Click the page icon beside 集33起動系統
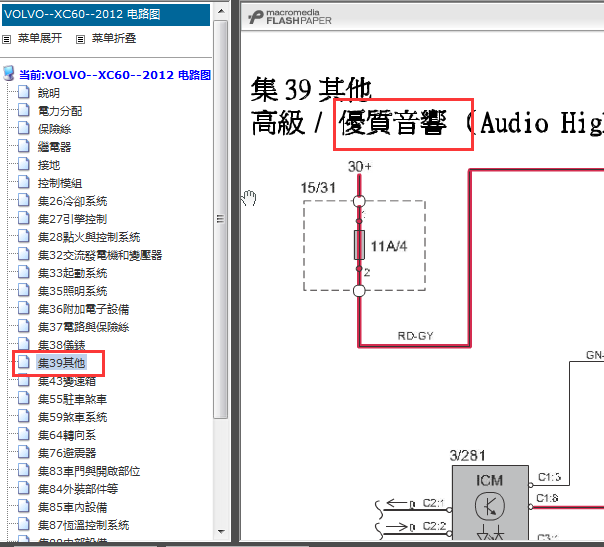Image resolution: width=604 pixels, height=547 pixels. coord(24,272)
